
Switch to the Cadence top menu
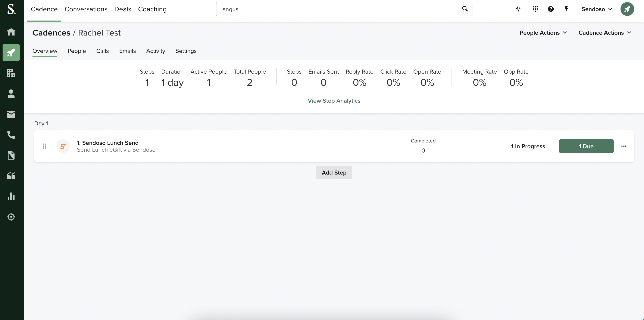tap(44, 9)
